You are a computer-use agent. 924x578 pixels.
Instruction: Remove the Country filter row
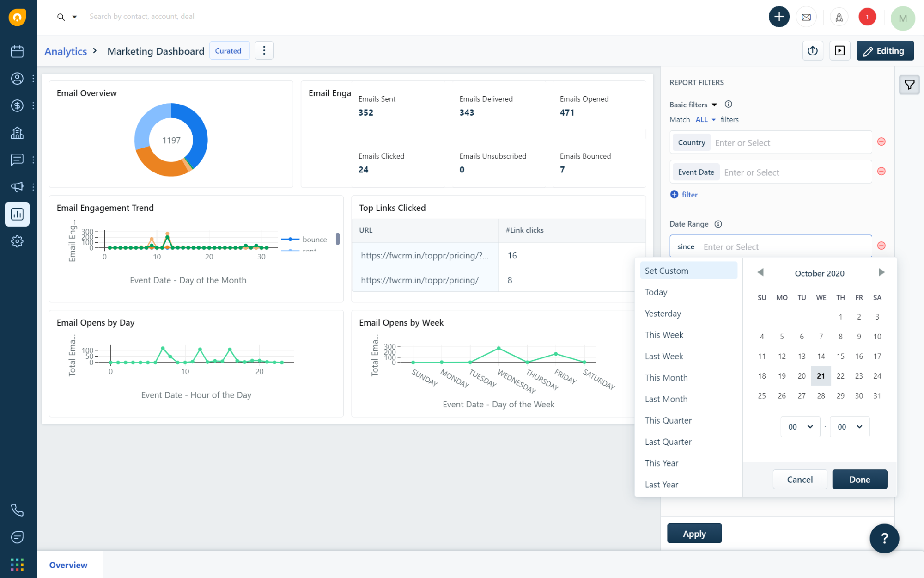[x=881, y=142]
